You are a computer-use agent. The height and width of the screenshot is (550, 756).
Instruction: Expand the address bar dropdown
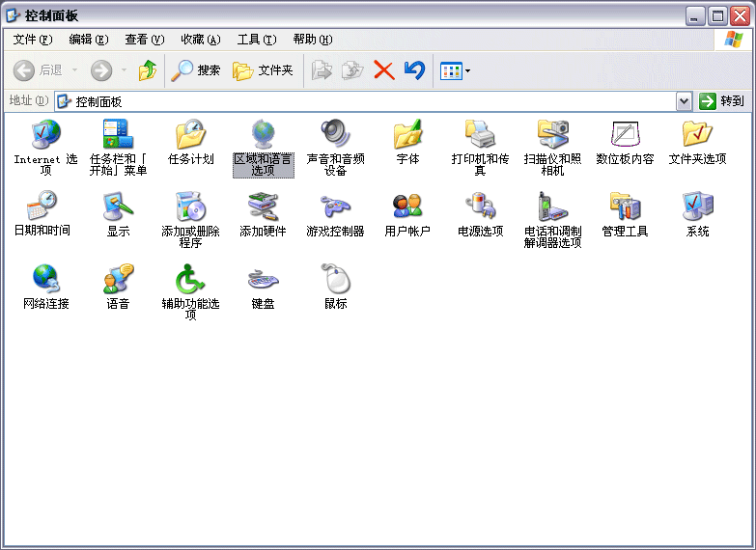(684, 101)
